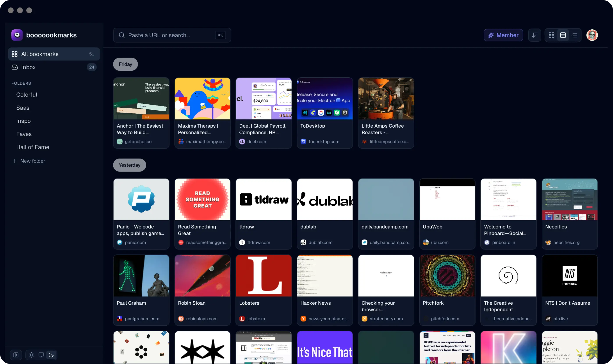Click the booooookmarks app logo icon
613x364 pixels.
(17, 35)
